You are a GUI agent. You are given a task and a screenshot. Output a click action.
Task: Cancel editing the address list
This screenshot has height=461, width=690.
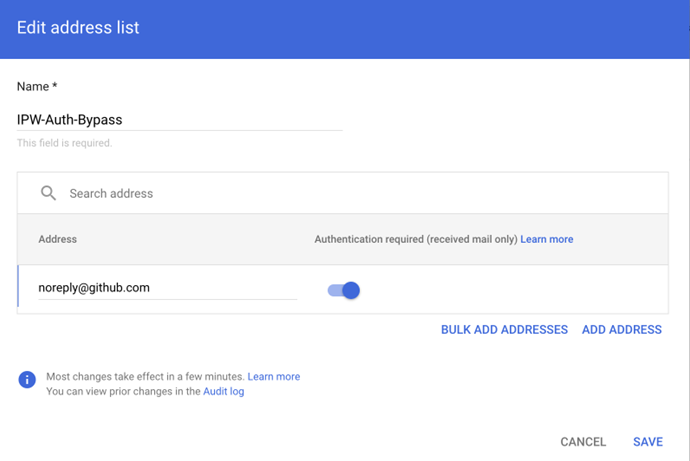(x=583, y=442)
